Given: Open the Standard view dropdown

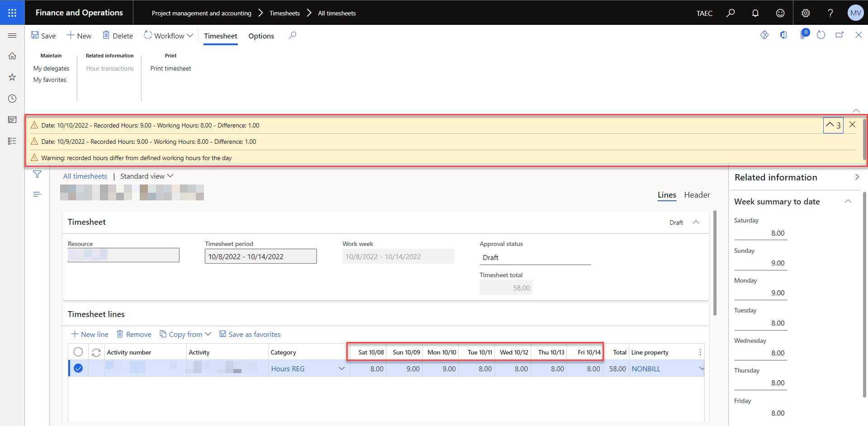Looking at the screenshot, I should 147,176.
